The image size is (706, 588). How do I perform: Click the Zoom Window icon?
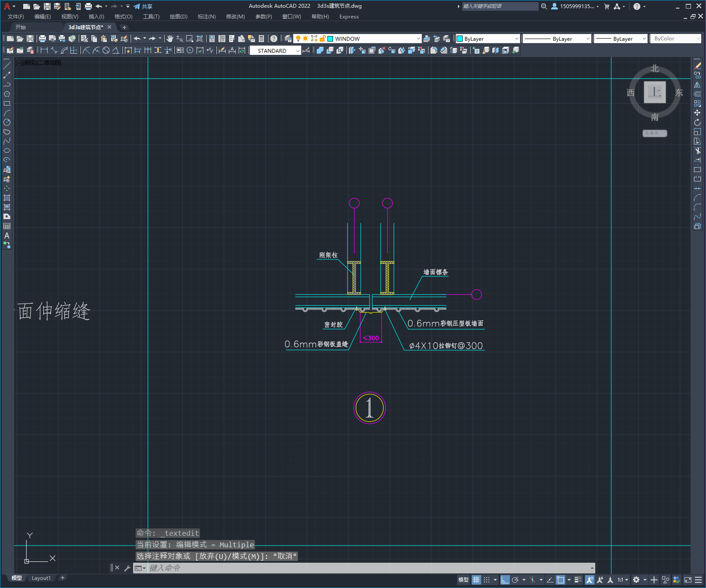tap(190, 39)
